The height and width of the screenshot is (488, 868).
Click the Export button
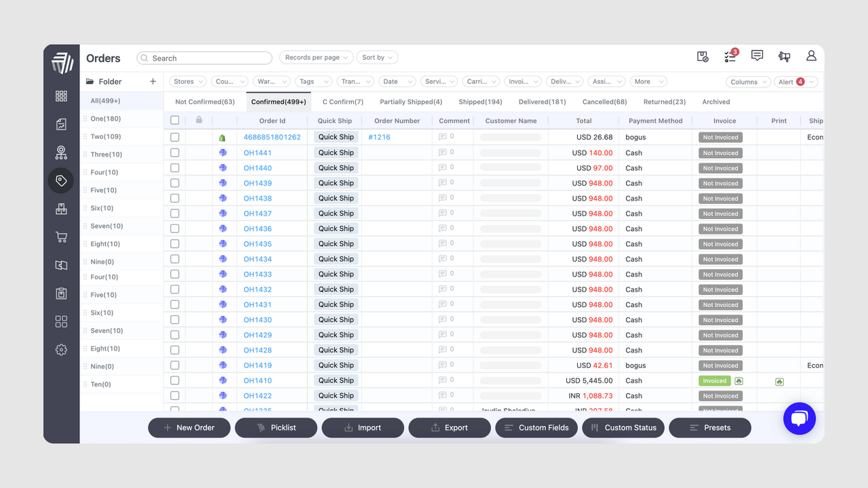(x=450, y=428)
